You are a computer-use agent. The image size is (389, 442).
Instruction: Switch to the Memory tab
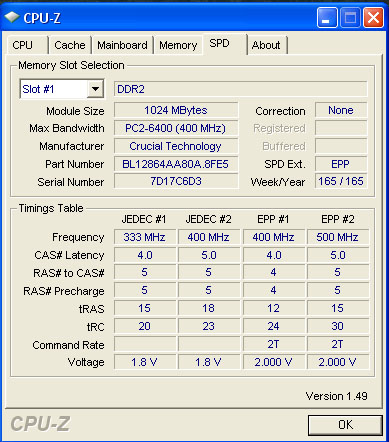[178, 45]
